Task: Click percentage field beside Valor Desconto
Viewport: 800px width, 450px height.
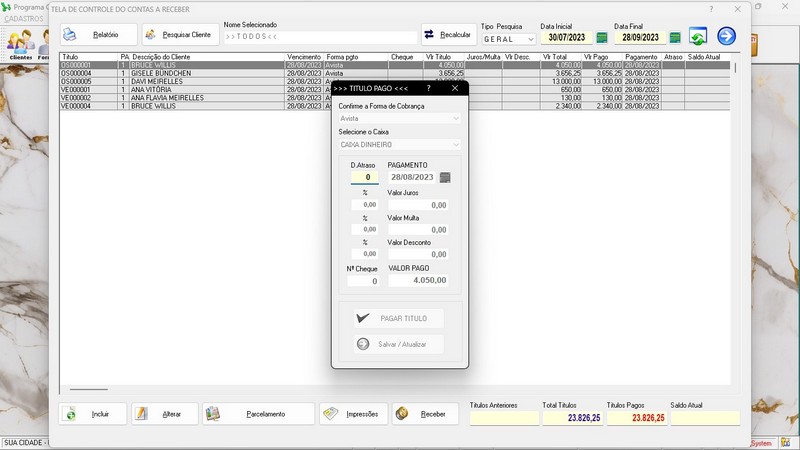Action: [364, 254]
